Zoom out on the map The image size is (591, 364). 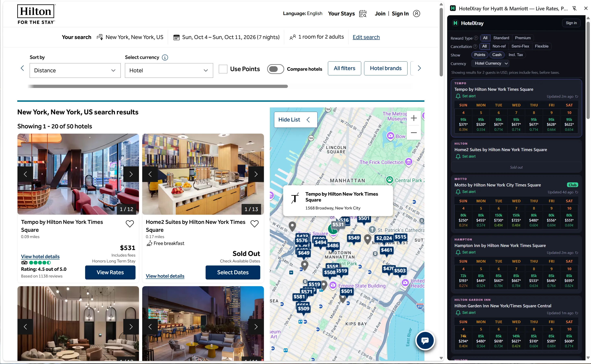pos(414,133)
